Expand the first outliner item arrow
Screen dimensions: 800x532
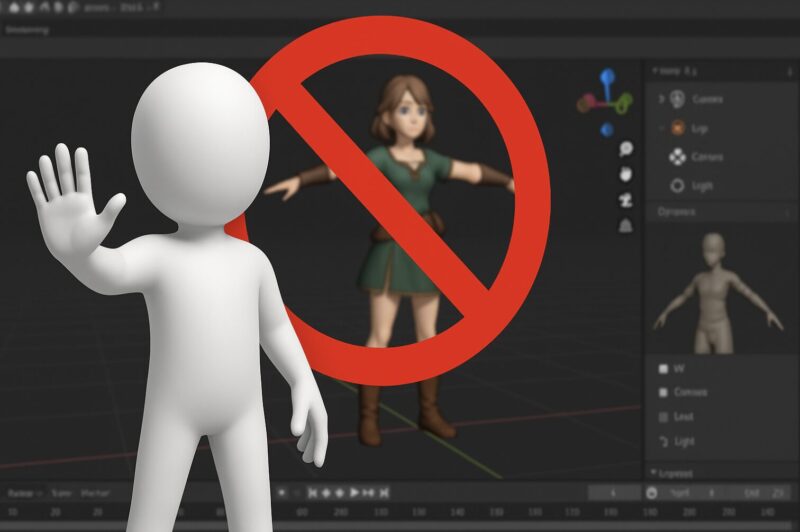click(660, 99)
